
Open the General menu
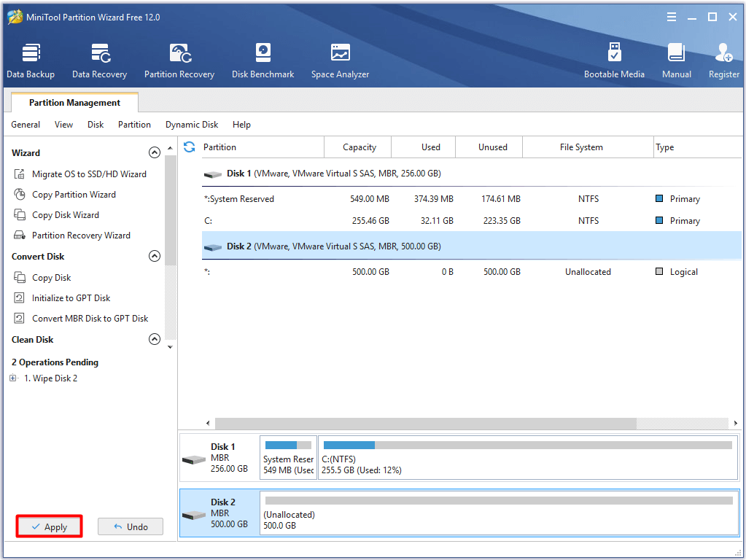(26, 125)
